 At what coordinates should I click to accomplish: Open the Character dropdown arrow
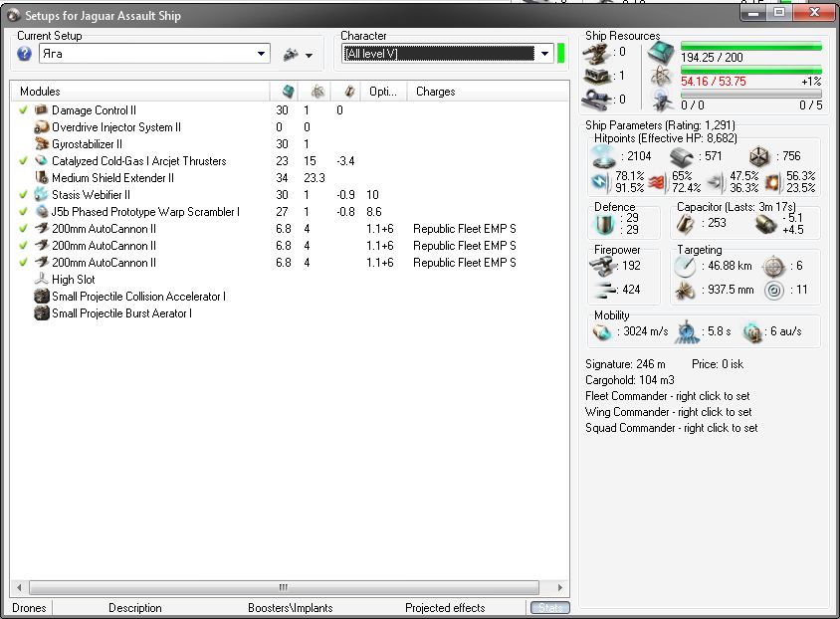point(544,54)
